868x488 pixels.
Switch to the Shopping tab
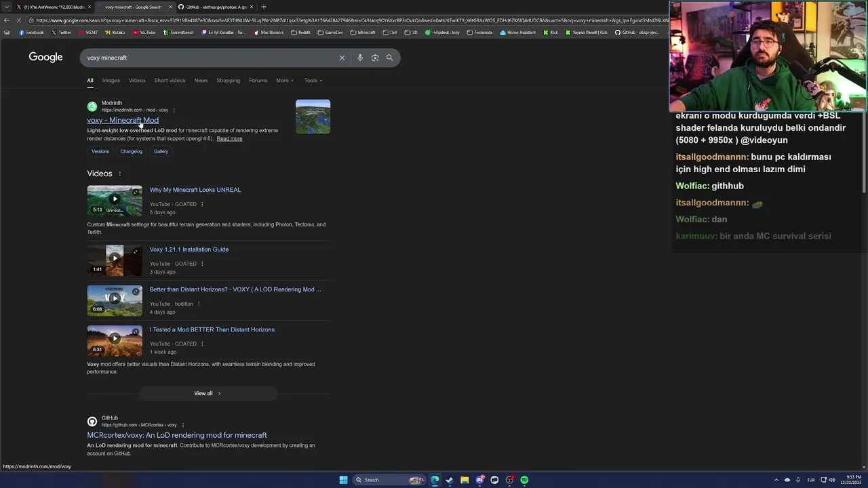pos(229,81)
